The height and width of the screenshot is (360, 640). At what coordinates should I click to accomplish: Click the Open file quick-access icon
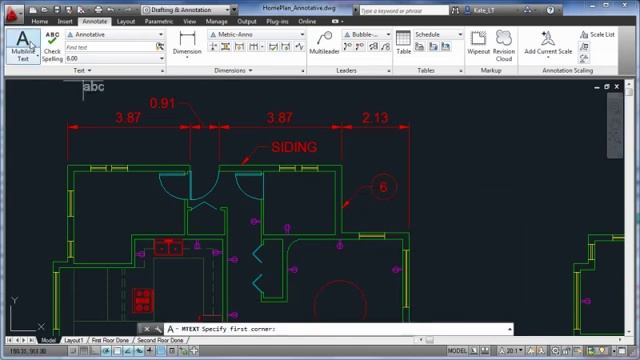(x=44, y=10)
